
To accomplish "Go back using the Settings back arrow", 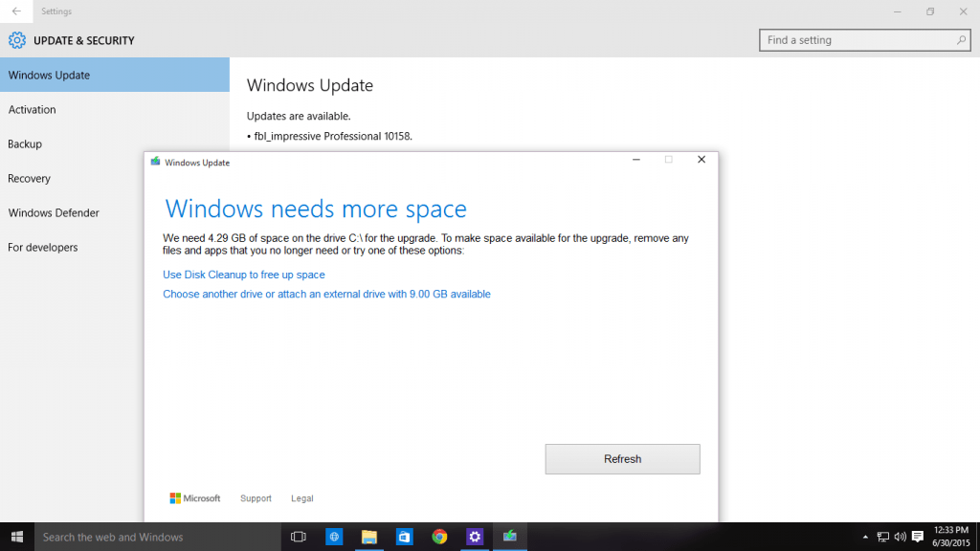I will (x=16, y=11).
